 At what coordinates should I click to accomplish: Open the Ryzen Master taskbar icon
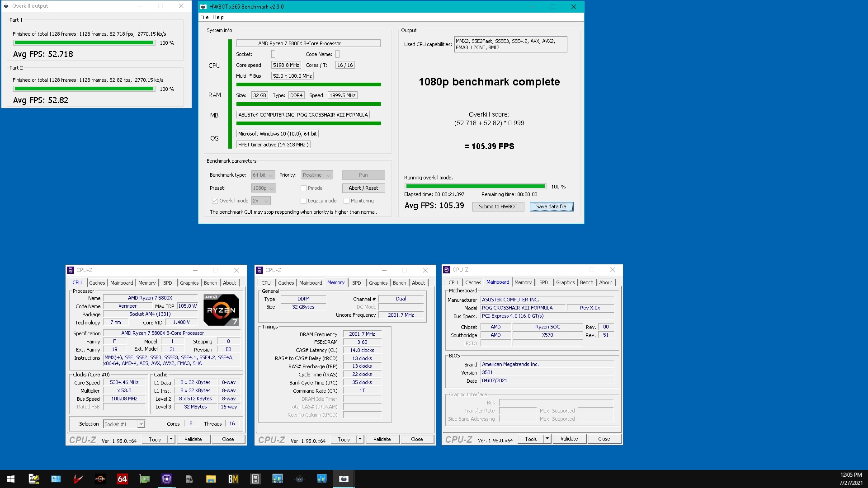point(100,479)
